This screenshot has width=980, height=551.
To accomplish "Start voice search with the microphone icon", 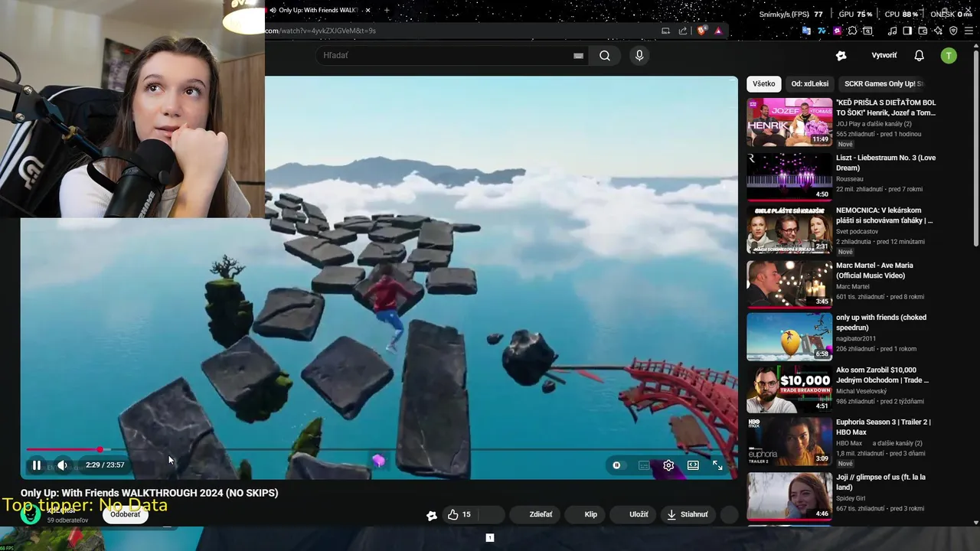I will 639,55.
